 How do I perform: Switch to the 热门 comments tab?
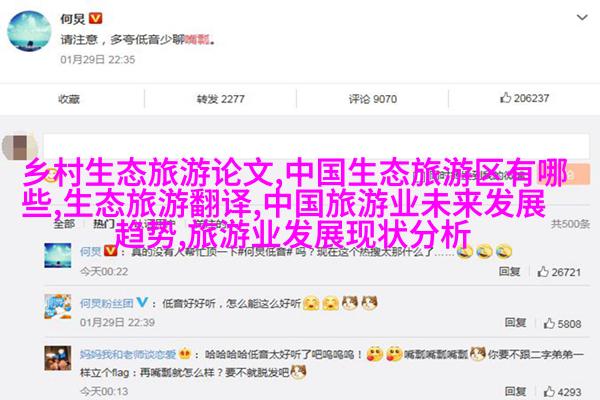click(104, 224)
